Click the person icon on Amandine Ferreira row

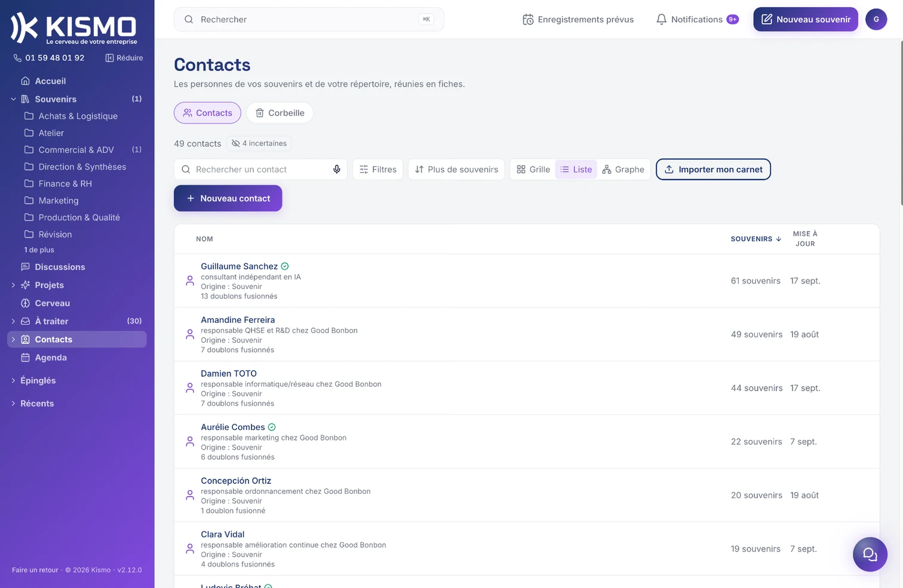click(190, 334)
